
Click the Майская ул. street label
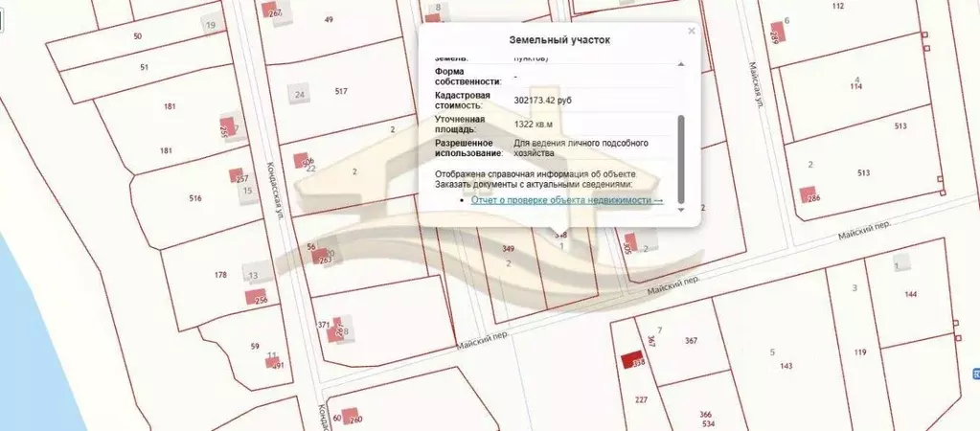tap(756, 86)
